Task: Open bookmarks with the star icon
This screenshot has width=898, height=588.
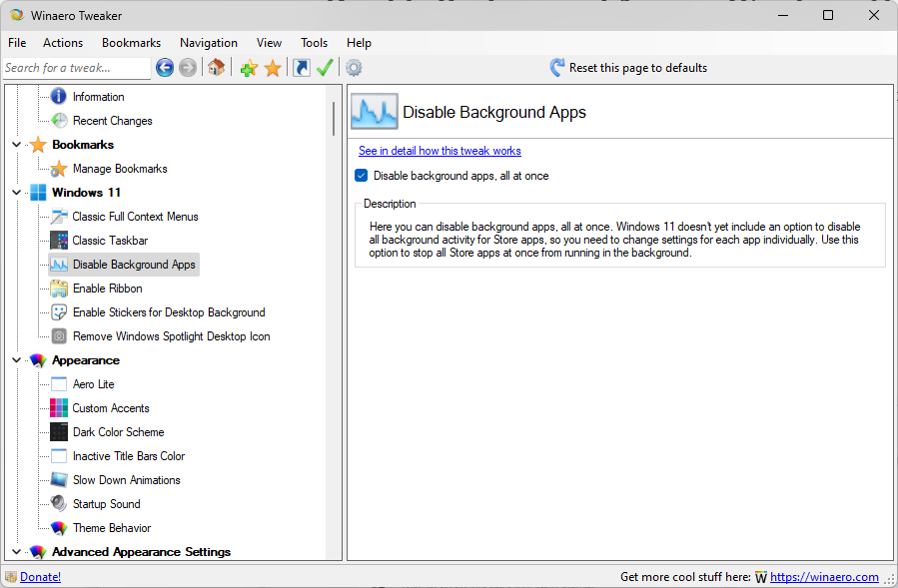Action: click(x=273, y=68)
